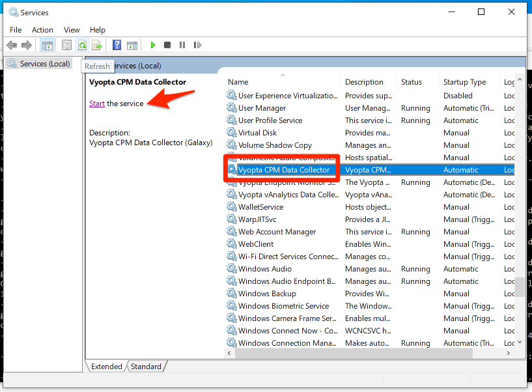
Task: Toggle Show/Hide Action Pane icon
Action: [x=132, y=45]
